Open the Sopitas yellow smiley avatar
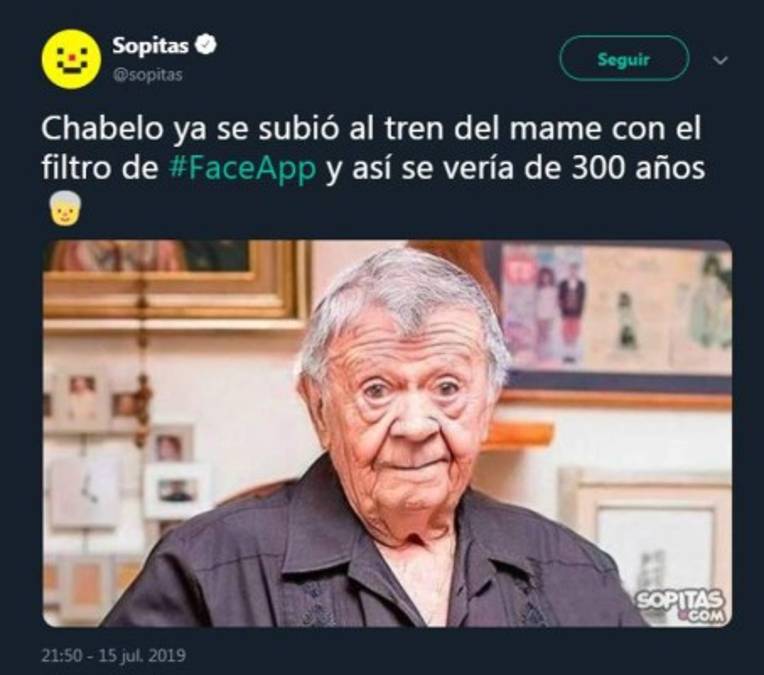This screenshot has height=675, width=764. pyautogui.click(x=72, y=59)
